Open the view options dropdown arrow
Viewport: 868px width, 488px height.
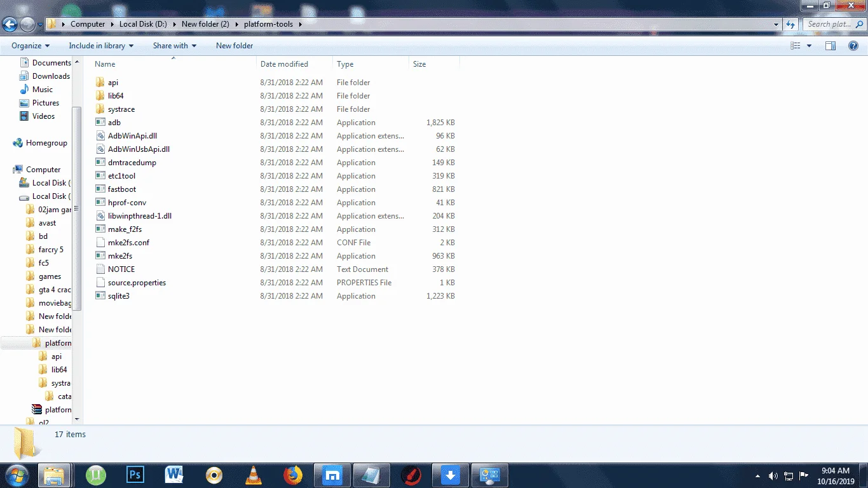(x=809, y=46)
